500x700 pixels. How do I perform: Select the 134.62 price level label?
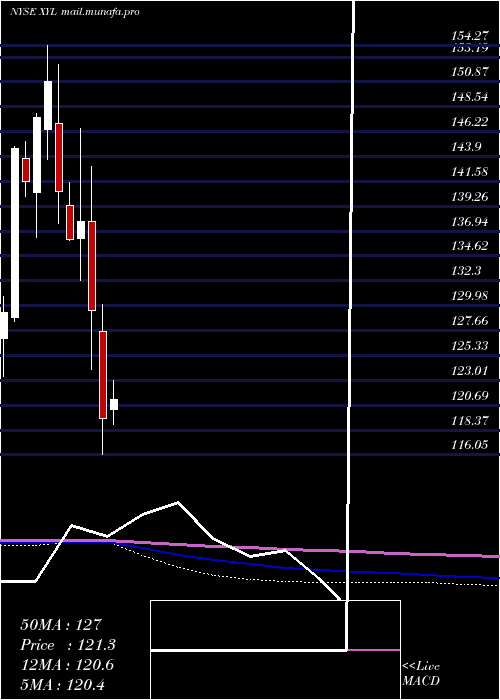tap(470, 246)
